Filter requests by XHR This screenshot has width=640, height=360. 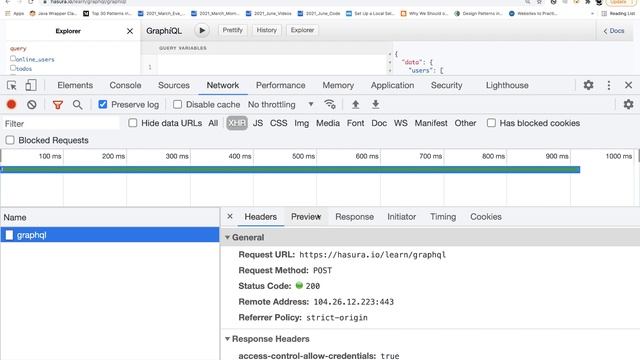pos(237,123)
